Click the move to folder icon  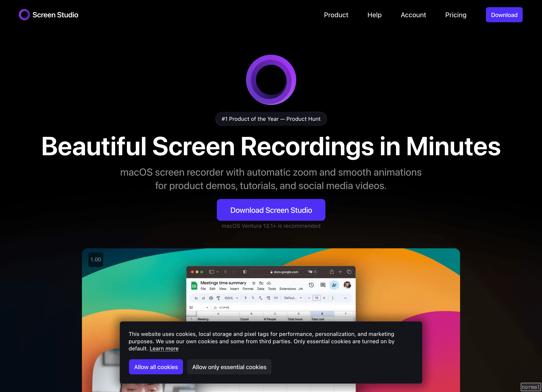pos(261,283)
